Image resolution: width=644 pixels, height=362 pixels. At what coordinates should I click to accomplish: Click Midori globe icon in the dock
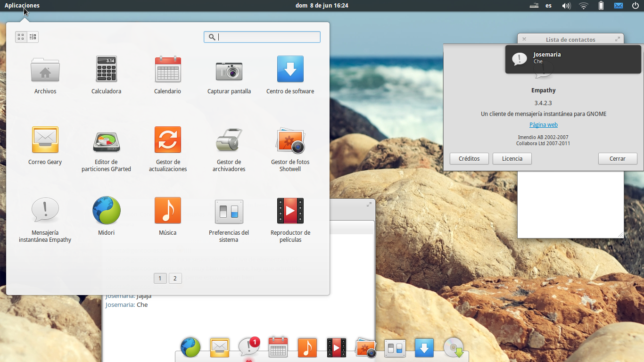pos(190,348)
